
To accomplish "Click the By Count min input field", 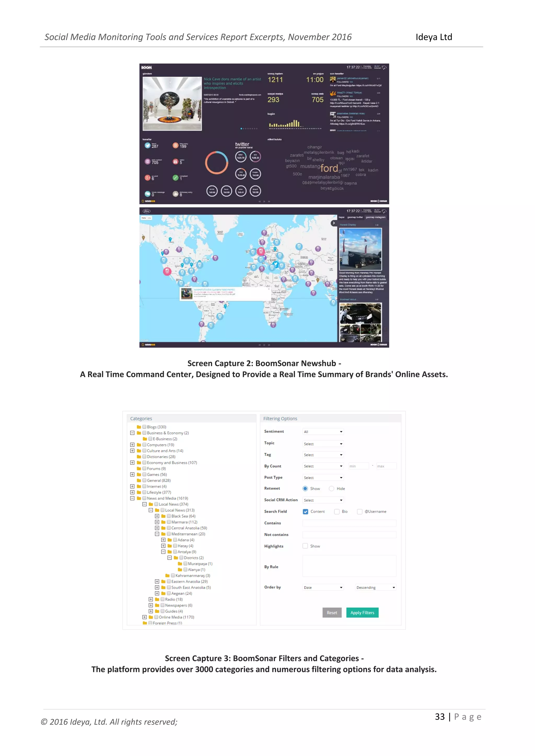I will 358,466.
